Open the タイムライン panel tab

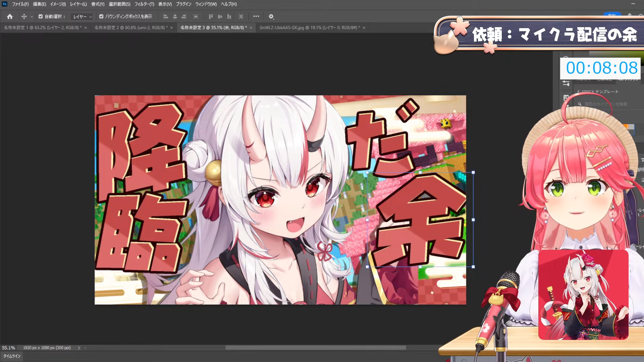12,356
